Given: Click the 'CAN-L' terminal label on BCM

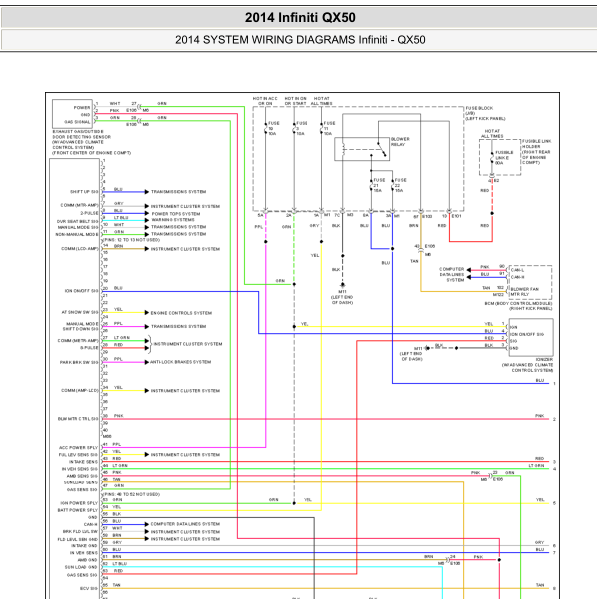Looking at the screenshot, I should tap(517, 270).
